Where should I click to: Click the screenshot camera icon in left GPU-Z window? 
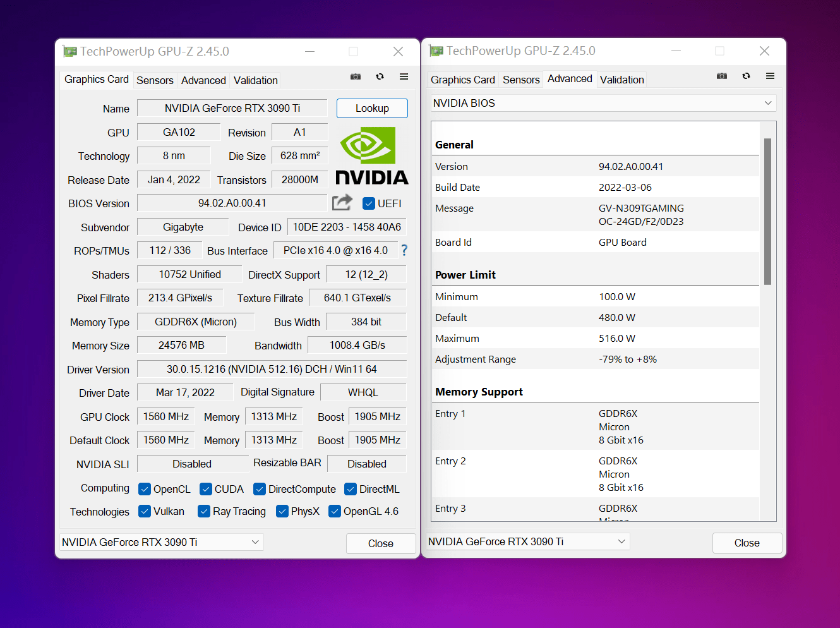click(x=356, y=76)
